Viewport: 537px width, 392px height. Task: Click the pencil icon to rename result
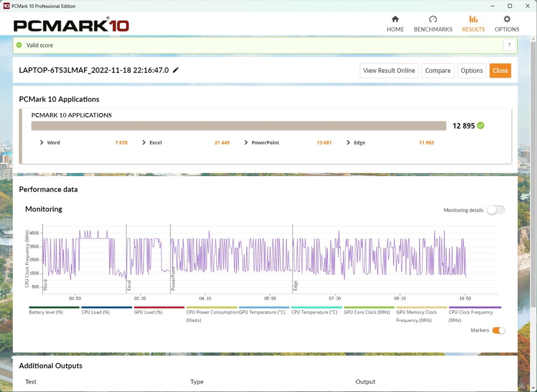[176, 70]
